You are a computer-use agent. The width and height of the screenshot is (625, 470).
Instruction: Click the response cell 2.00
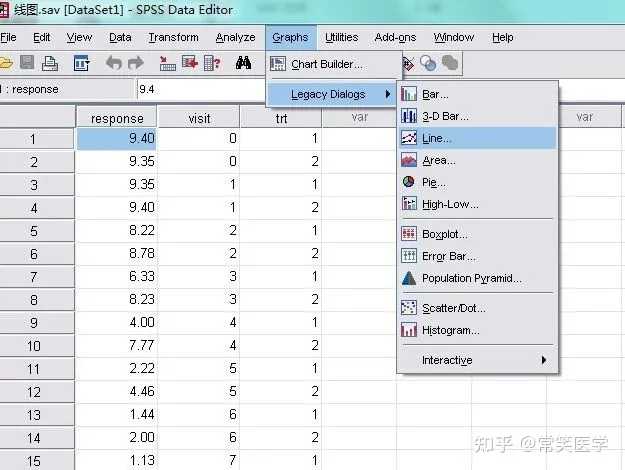[116, 437]
